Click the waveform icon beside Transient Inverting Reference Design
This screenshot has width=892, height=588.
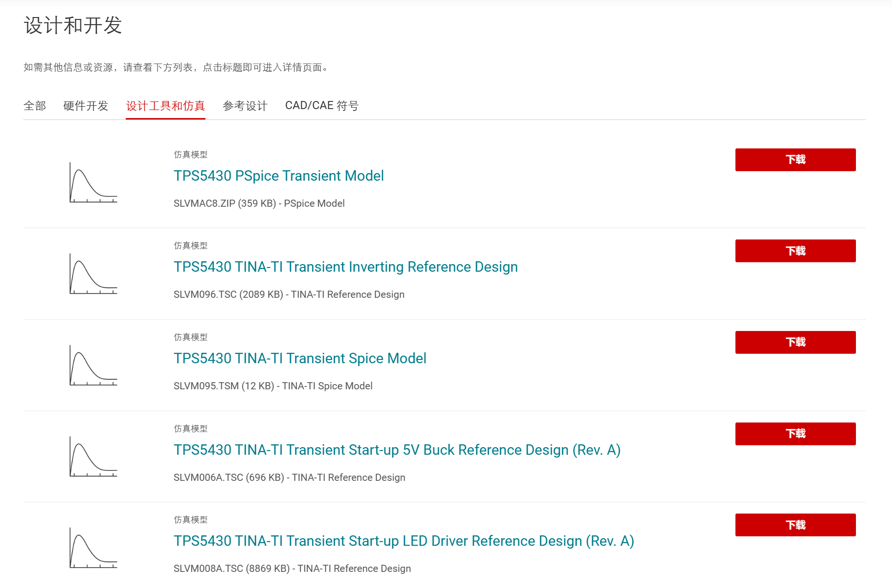[x=93, y=274]
